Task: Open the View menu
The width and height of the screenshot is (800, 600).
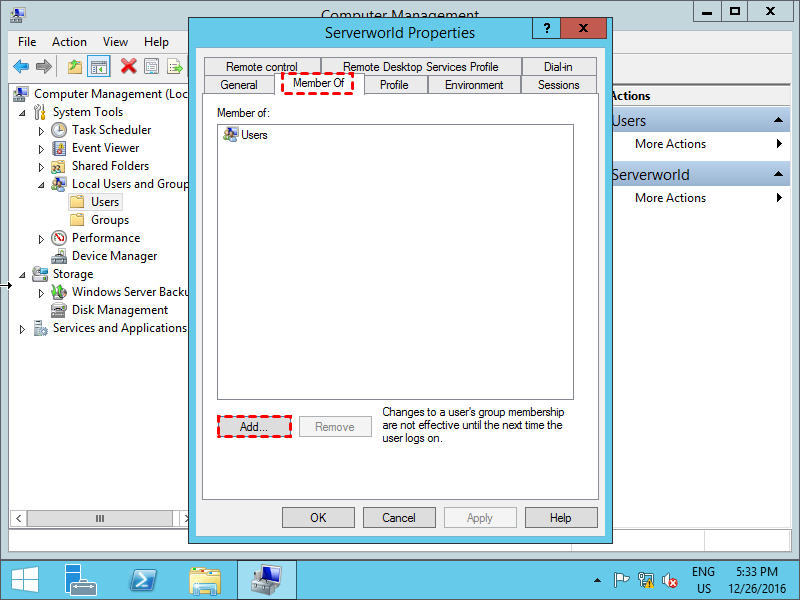Action: tap(115, 42)
